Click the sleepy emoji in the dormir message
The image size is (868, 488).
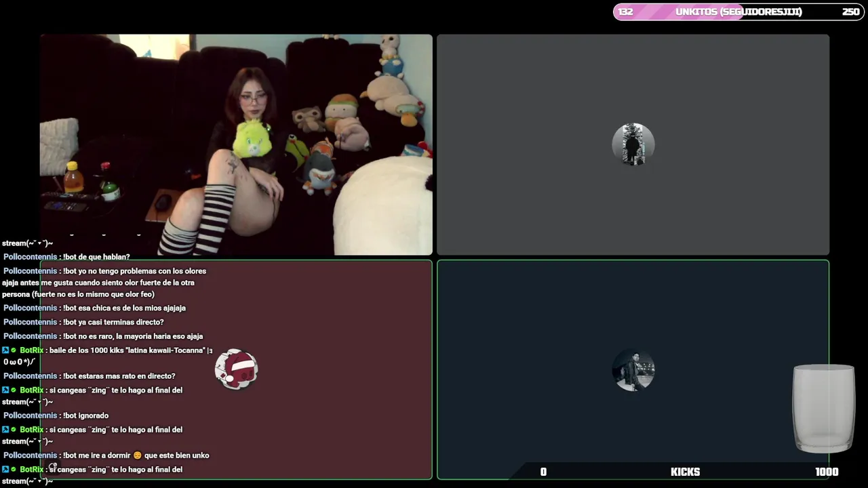pos(138,455)
